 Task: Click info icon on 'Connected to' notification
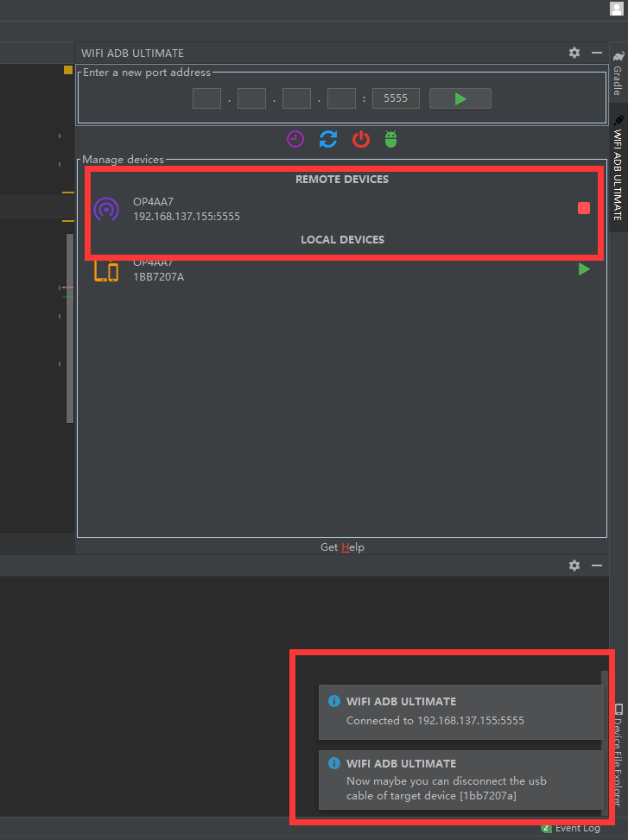click(333, 701)
